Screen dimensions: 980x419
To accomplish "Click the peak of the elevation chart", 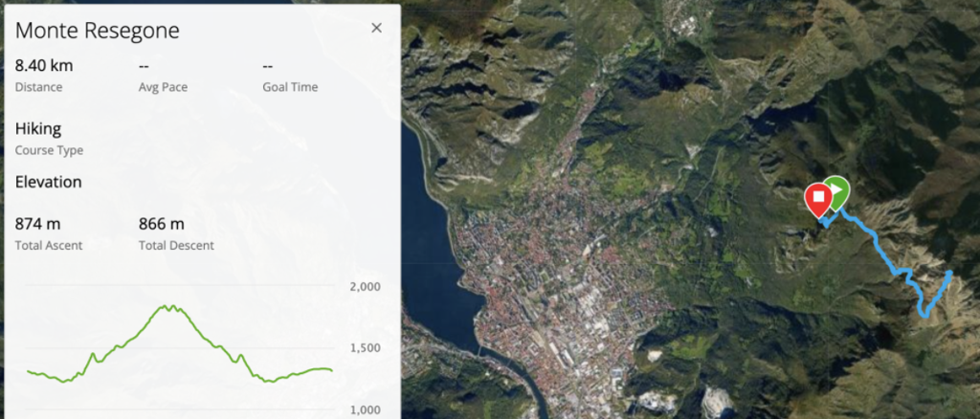I will pyautogui.click(x=167, y=307).
